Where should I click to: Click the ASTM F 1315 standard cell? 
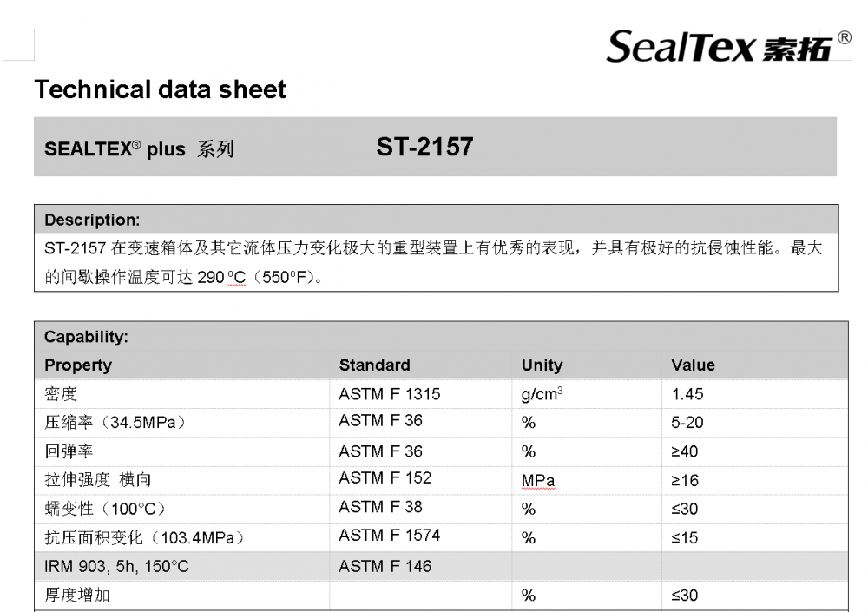[390, 394]
